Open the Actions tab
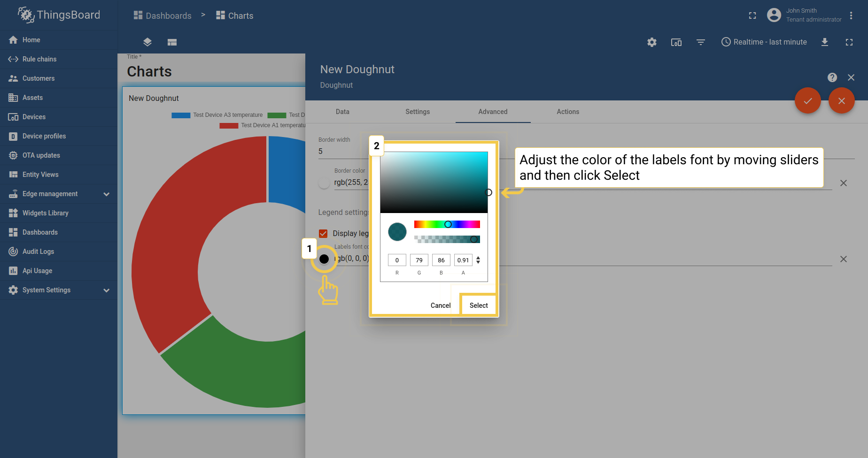 tap(567, 112)
